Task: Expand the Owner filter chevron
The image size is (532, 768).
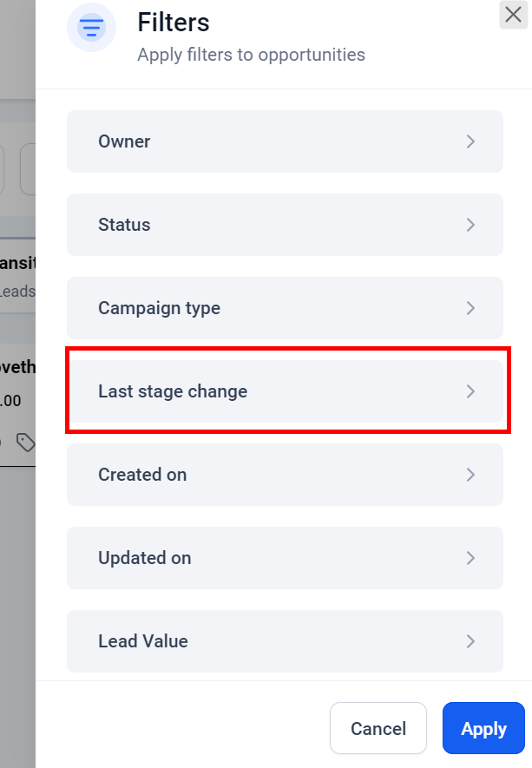Action: click(x=470, y=141)
